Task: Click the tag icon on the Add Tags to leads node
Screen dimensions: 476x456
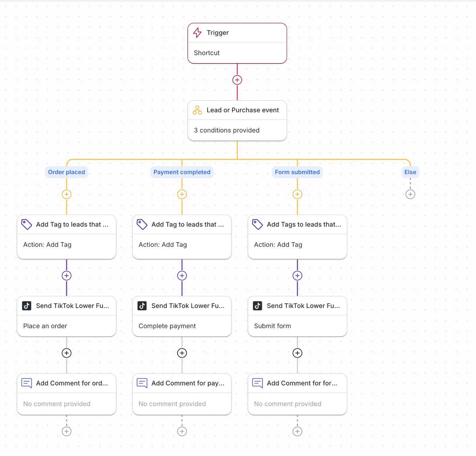Action: point(257,224)
